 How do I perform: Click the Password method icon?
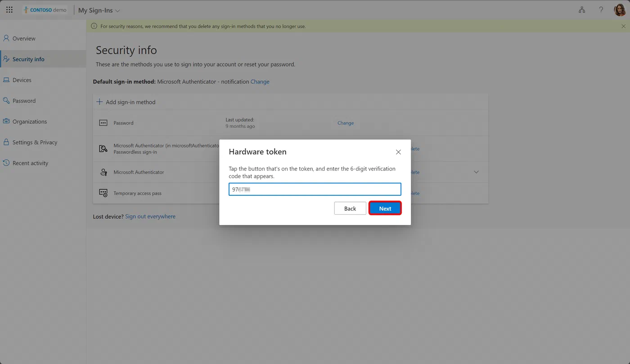pos(103,123)
